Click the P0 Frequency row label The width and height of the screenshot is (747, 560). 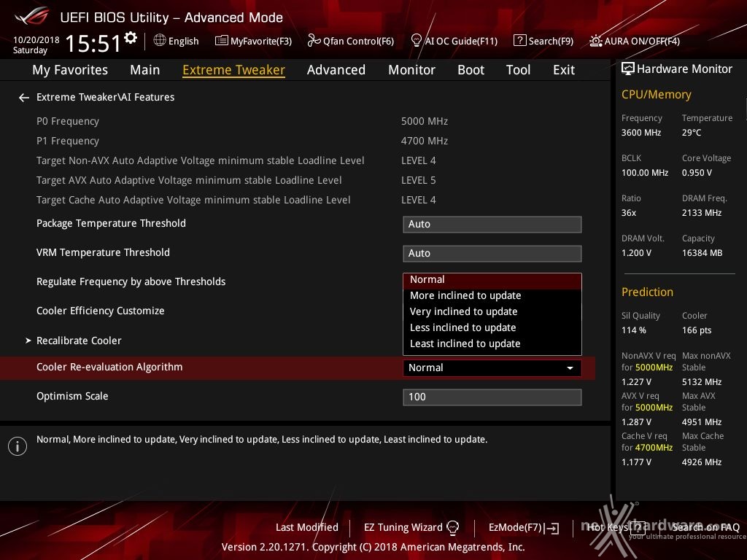68,122
